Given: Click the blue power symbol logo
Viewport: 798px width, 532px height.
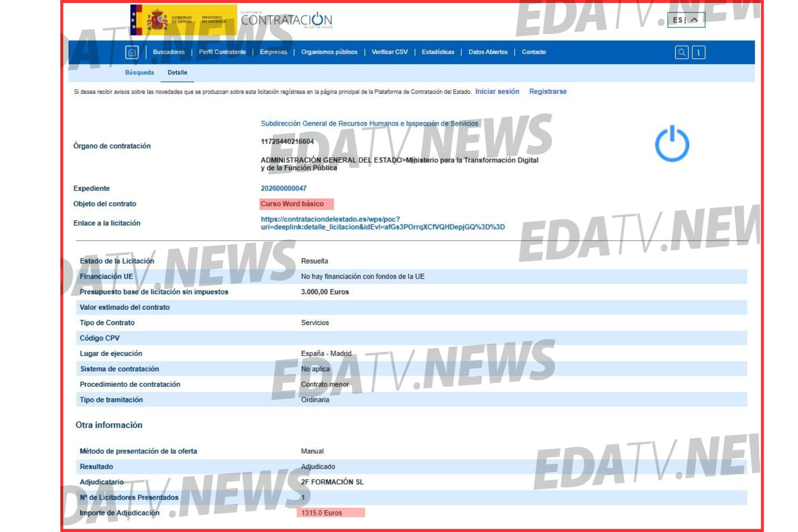Looking at the screenshot, I should pyautogui.click(x=672, y=144).
